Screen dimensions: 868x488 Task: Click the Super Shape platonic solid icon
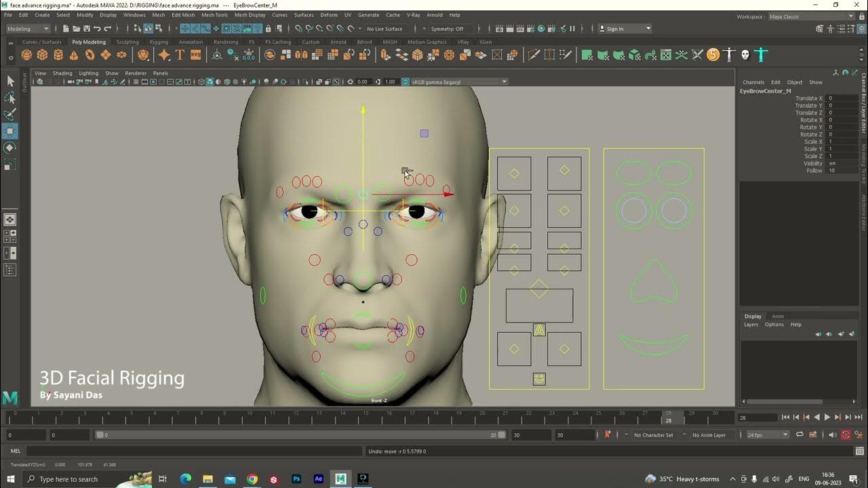(x=143, y=55)
